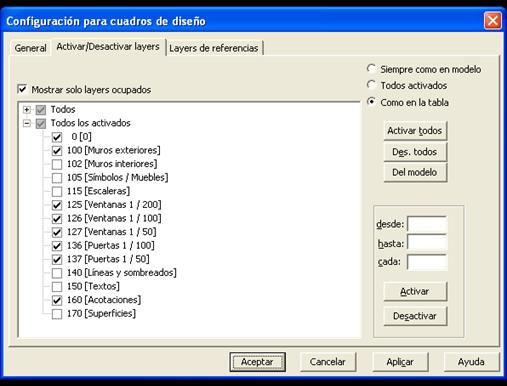Uncheck layer 0 [0]
The width and height of the screenshot is (507, 386).
(57, 137)
